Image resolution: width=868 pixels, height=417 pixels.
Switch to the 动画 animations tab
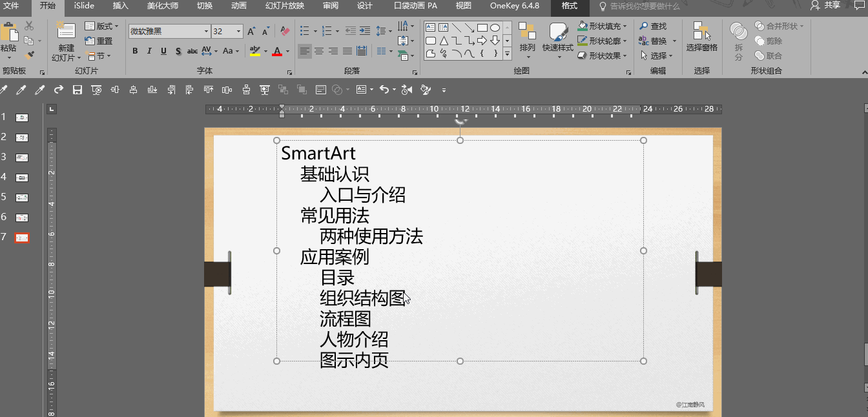pyautogui.click(x=238, y=6)
